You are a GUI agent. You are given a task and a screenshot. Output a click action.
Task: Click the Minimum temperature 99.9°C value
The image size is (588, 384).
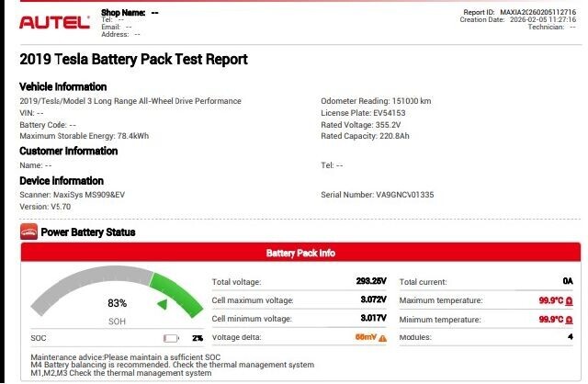551,320
